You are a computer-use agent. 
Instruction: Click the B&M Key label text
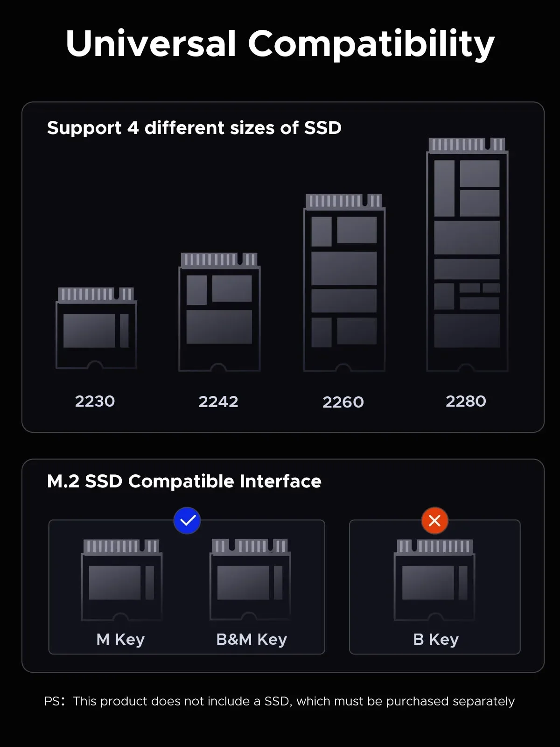point(252,640)
